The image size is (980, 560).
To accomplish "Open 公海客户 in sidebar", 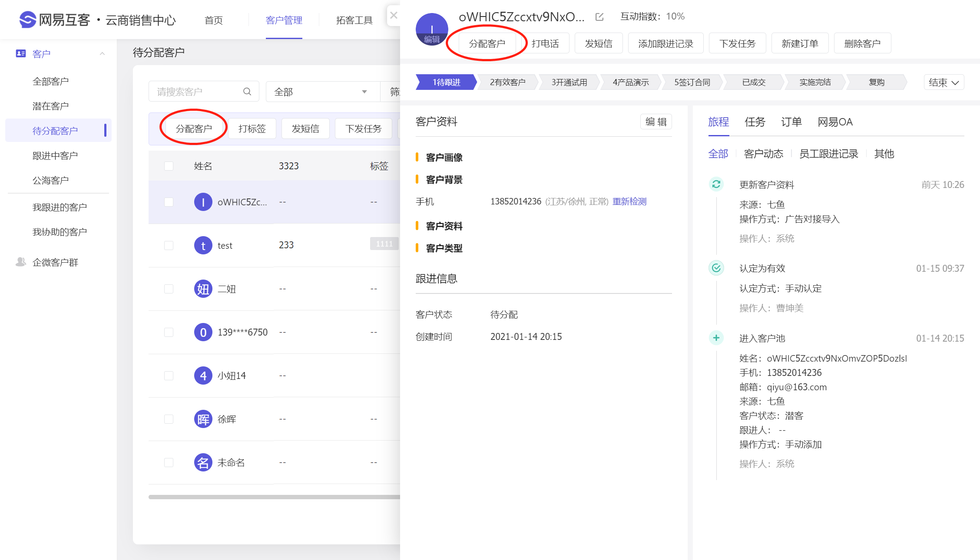I will (50, 180).
